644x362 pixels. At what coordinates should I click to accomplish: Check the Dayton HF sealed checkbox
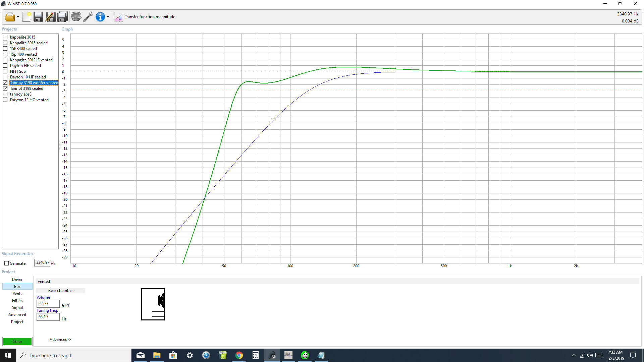(5, 66)
